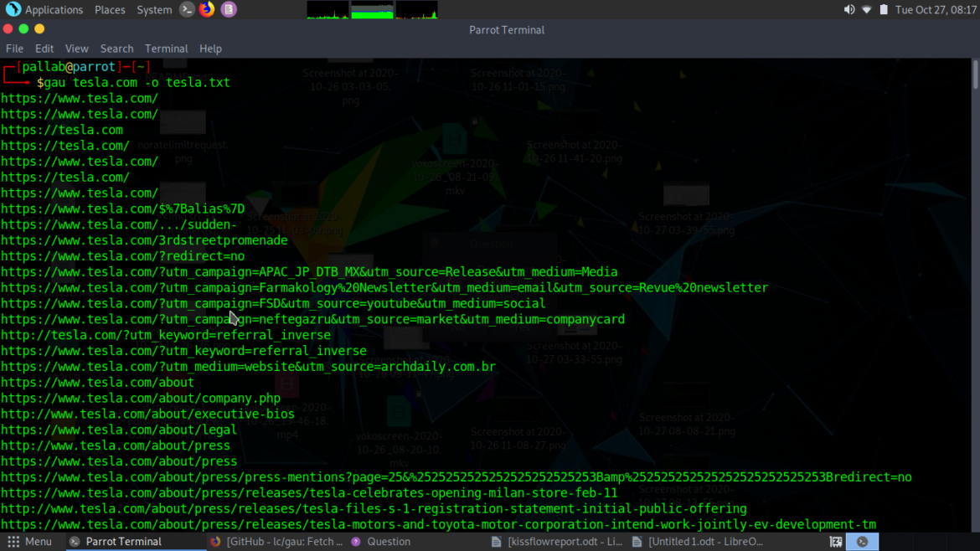Image resolution: width=980 pixels, height=551 pixels.
Task: Click the system monitor graph applet
Action: point(372,10)
